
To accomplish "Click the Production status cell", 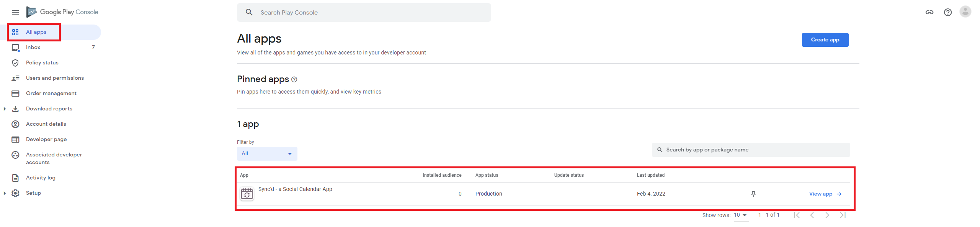I will coord(489,194).
